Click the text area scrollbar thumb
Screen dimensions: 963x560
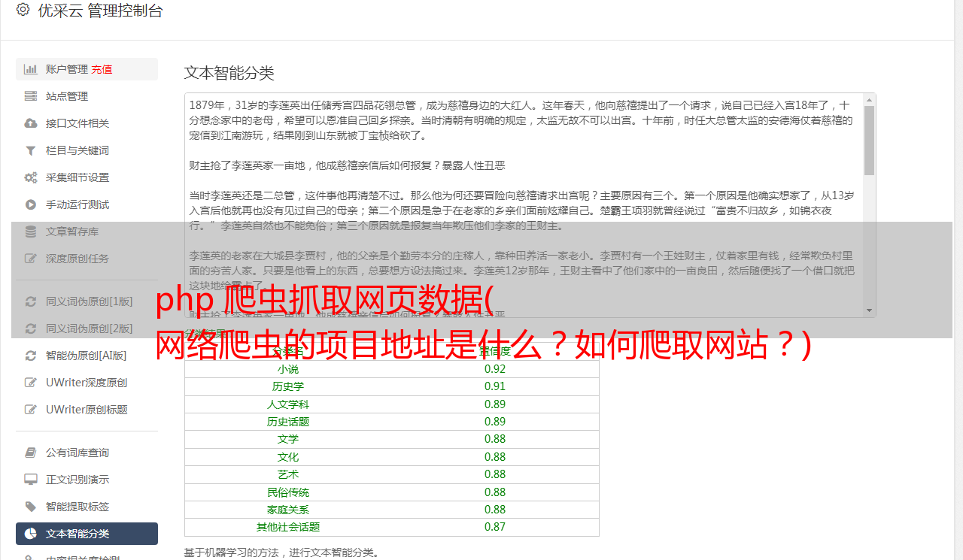coord(870,141)
